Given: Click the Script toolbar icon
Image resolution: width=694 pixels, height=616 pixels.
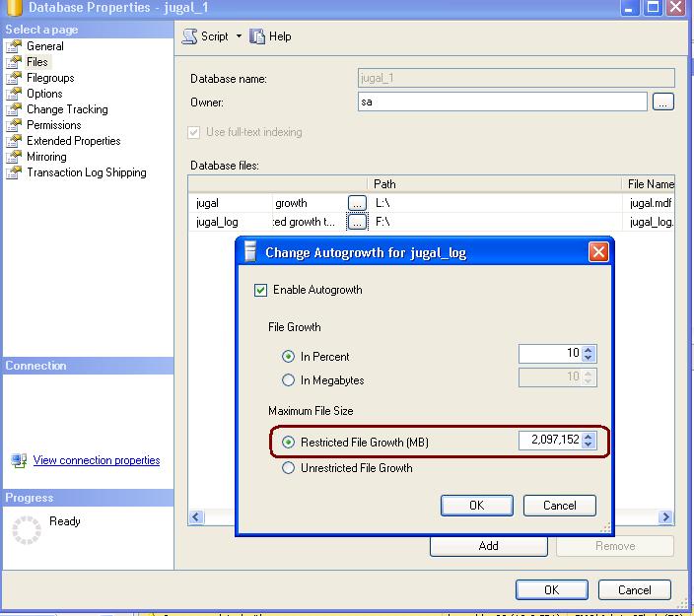Looking at the screenshot, I should coord(191,36).
